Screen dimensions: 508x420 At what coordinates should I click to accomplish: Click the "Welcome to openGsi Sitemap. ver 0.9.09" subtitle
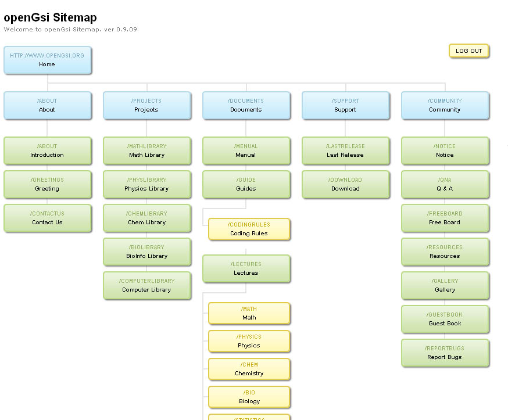(x=70, y=30)
